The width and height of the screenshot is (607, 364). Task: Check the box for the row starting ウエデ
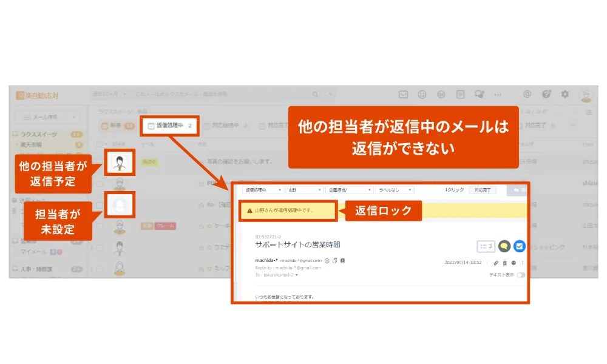click(100, 248)
